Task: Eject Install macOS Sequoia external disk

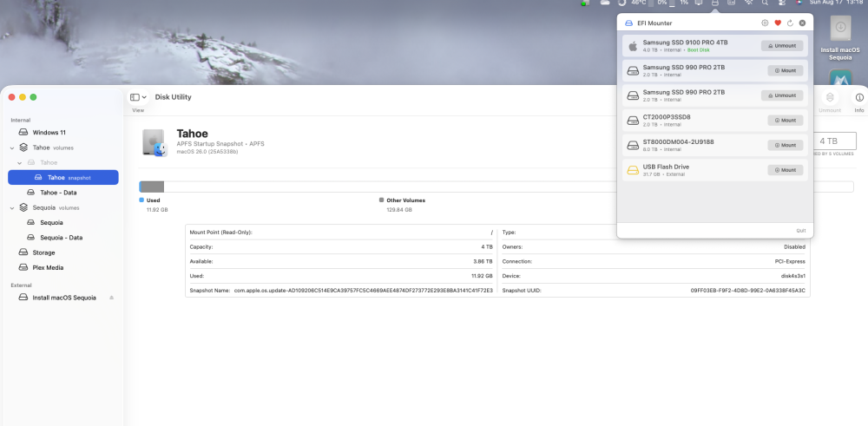Action: (111, 298)
